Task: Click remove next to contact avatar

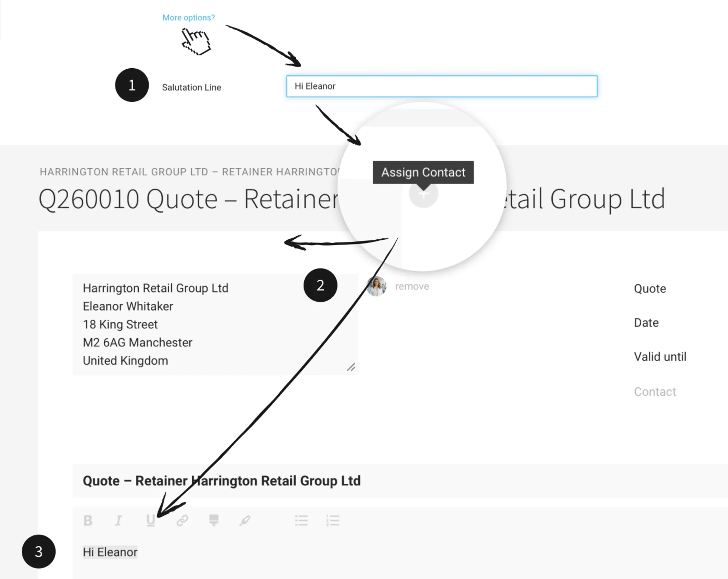Action: (x=412, y=286)
